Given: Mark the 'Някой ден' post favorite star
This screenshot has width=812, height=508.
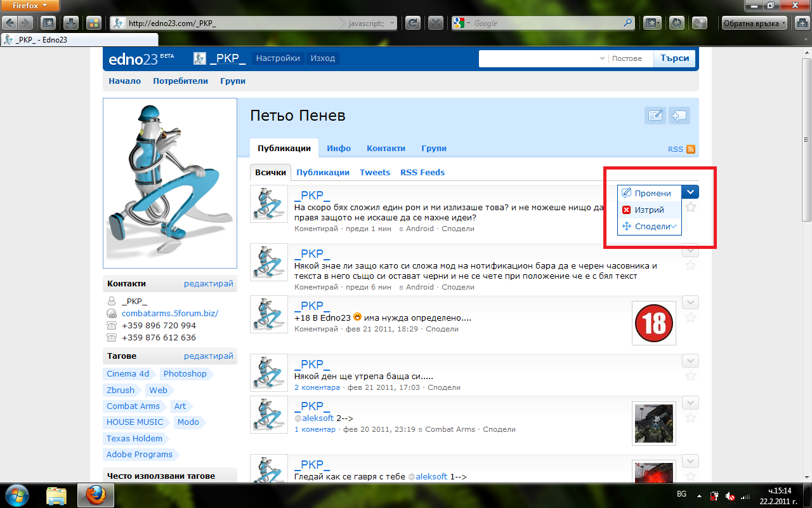Looking at the screenshot, I should (691, 376).
